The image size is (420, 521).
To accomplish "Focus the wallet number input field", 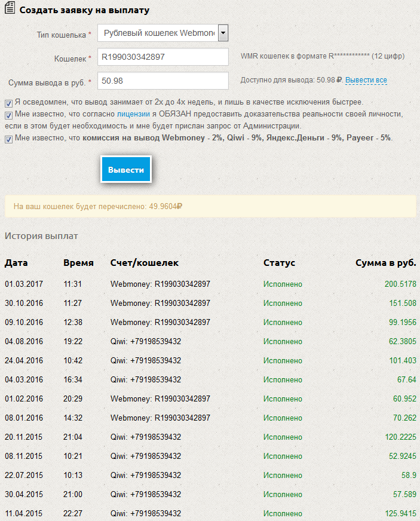I will [x=163, y=57].
